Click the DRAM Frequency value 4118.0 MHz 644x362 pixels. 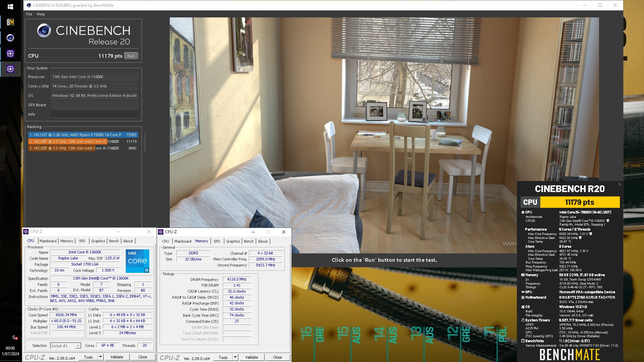pyautogui.click(x=237, y=279)
